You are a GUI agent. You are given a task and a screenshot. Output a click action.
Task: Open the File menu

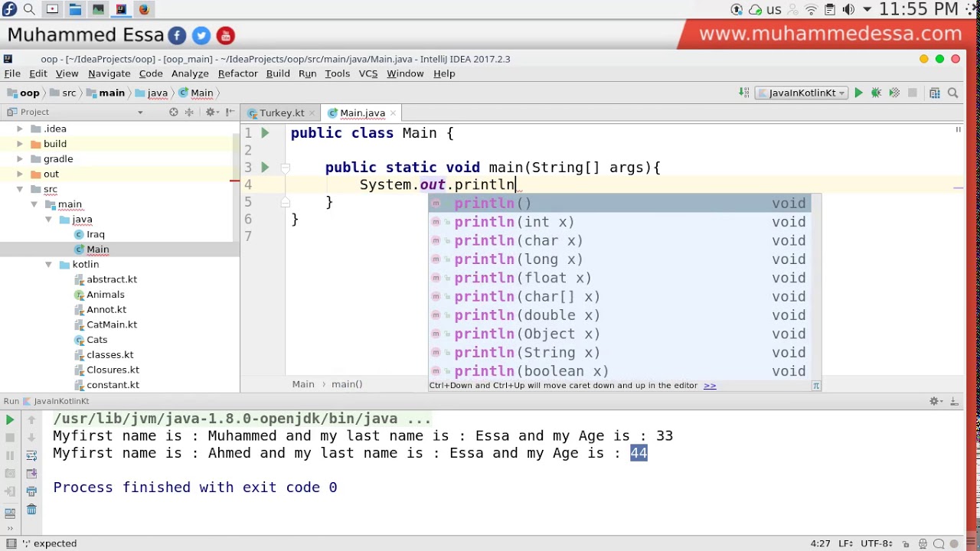(12, 73)
